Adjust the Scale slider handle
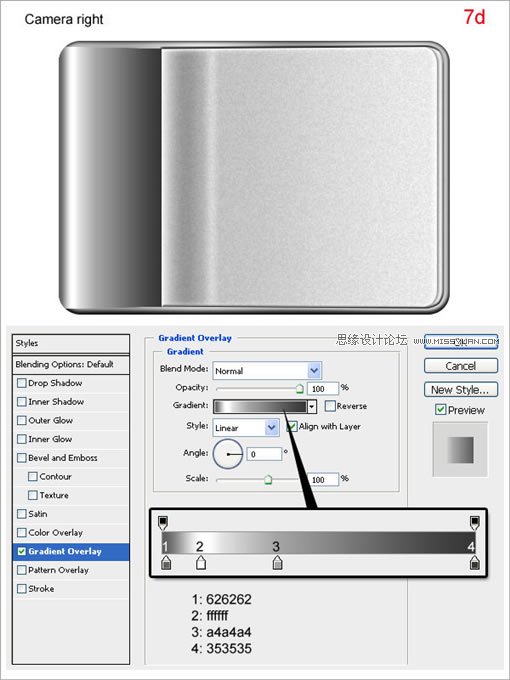The height and width of the screenshot is (680, 510). tap(268, 480)
